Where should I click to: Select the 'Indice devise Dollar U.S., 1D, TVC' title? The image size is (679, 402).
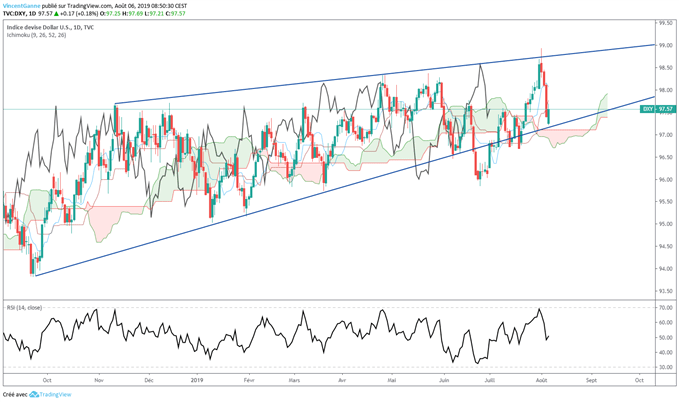50,27
